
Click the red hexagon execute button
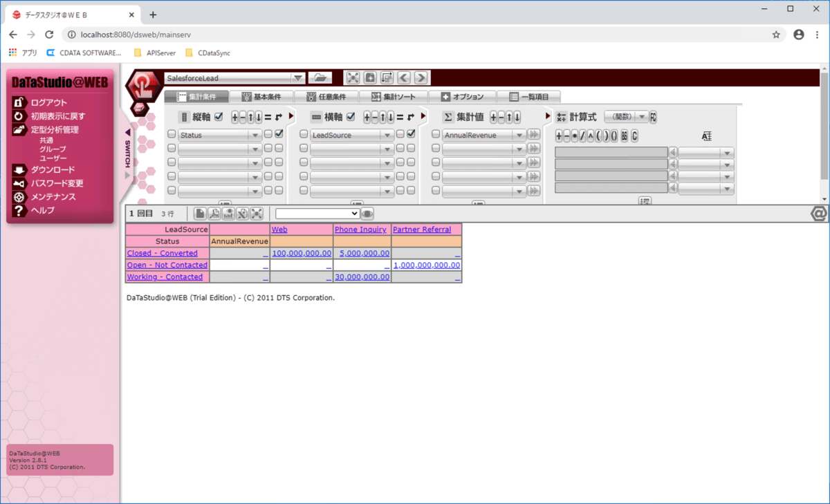144,84
